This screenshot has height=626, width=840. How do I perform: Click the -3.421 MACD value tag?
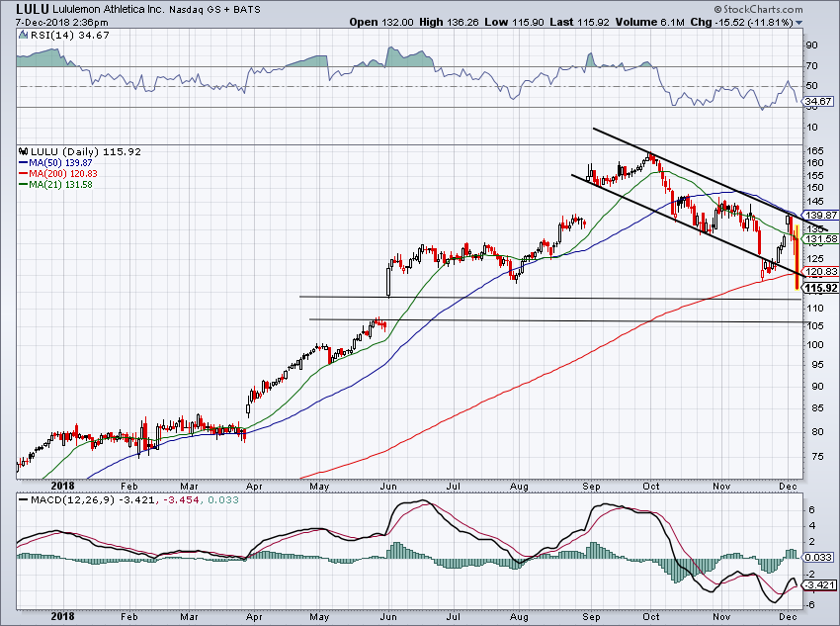[819, 584]
